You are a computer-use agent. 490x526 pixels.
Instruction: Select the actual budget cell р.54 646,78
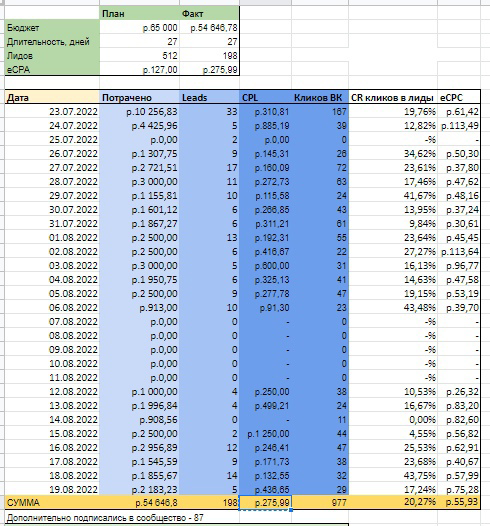[209, 28]
